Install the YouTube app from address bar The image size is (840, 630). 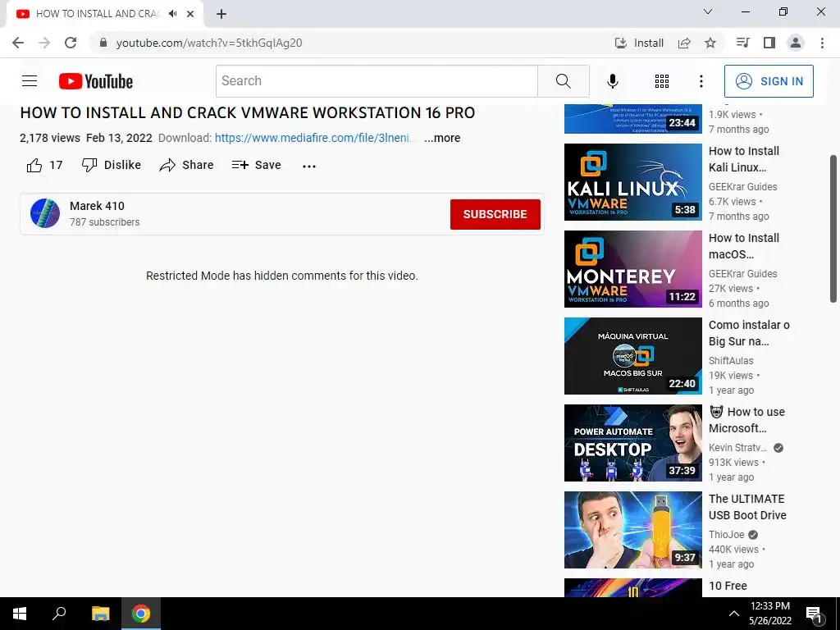[639, 43]
